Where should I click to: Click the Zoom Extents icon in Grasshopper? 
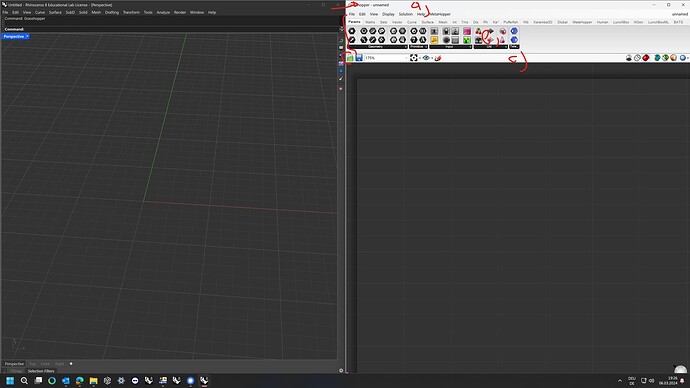point(414,58)
